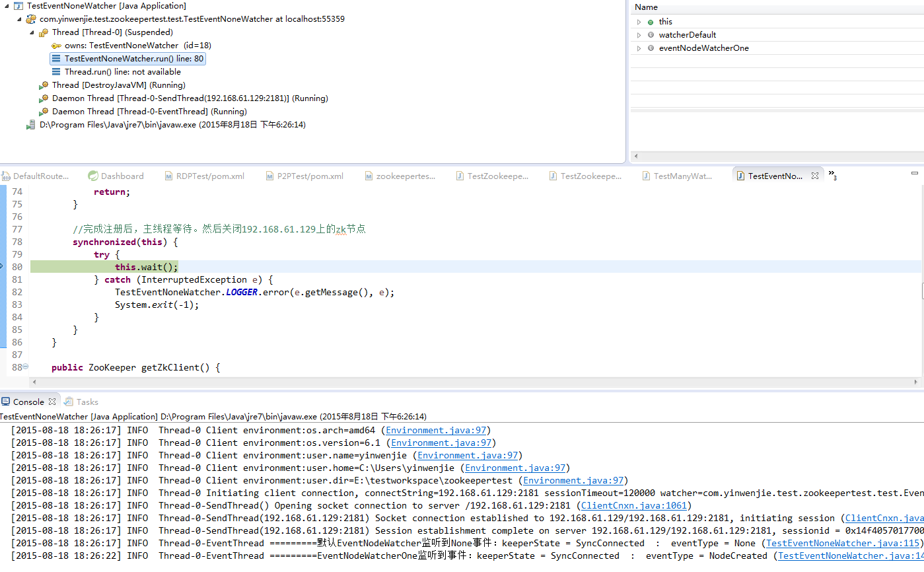Click the local variable icon beside eventNodeWatcherOne
The image size is (924, 572).
click(x=651, y=48)
